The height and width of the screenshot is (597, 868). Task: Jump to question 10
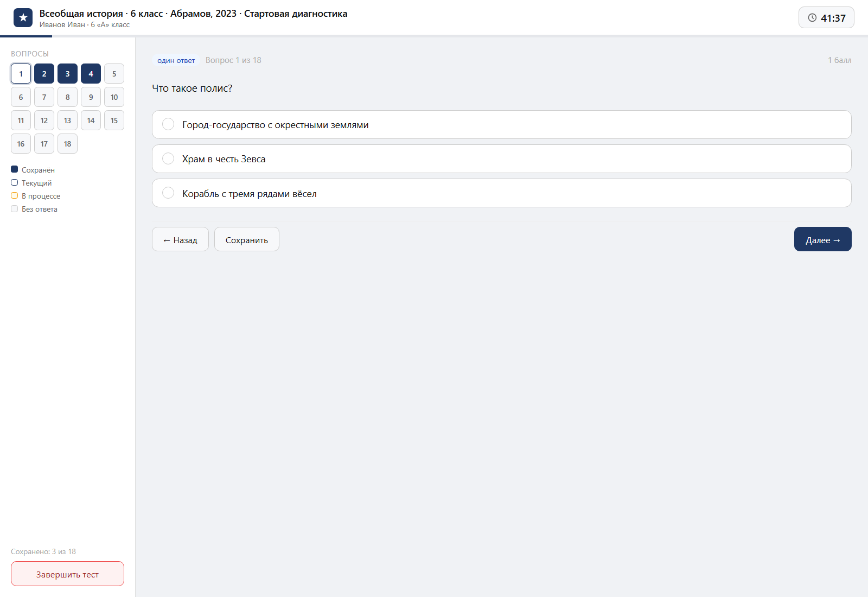coord(114,97)
